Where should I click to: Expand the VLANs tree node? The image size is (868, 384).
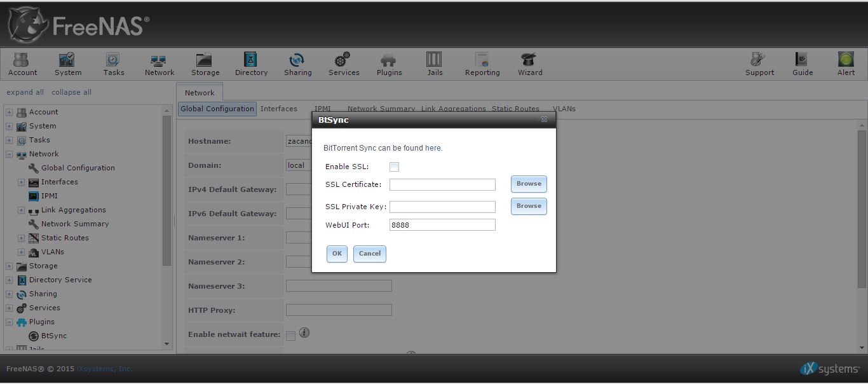[21, 252]
